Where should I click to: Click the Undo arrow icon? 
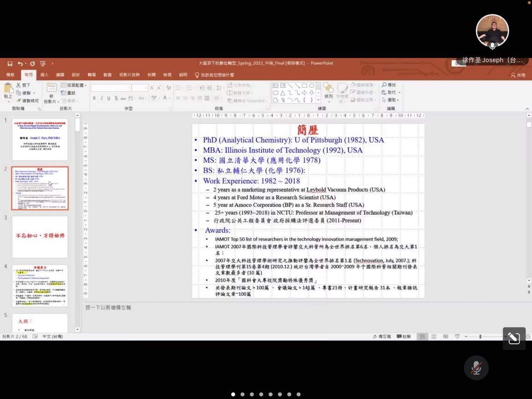point(21,64)
